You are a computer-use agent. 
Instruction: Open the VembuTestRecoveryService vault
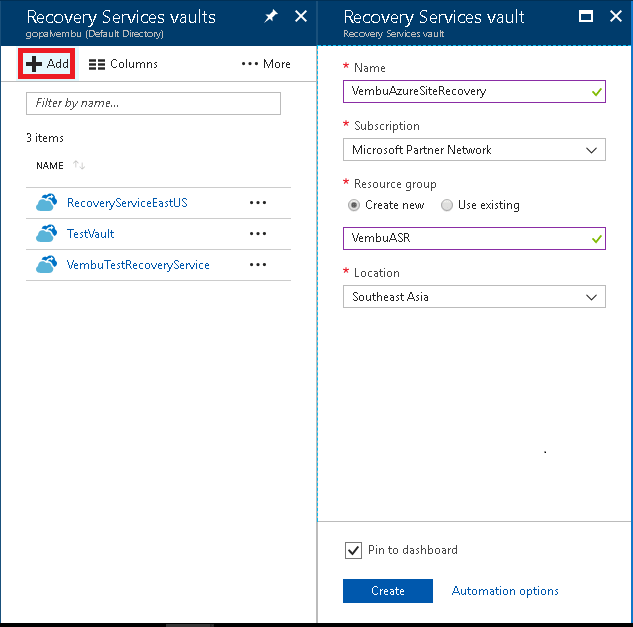(138, 265)
